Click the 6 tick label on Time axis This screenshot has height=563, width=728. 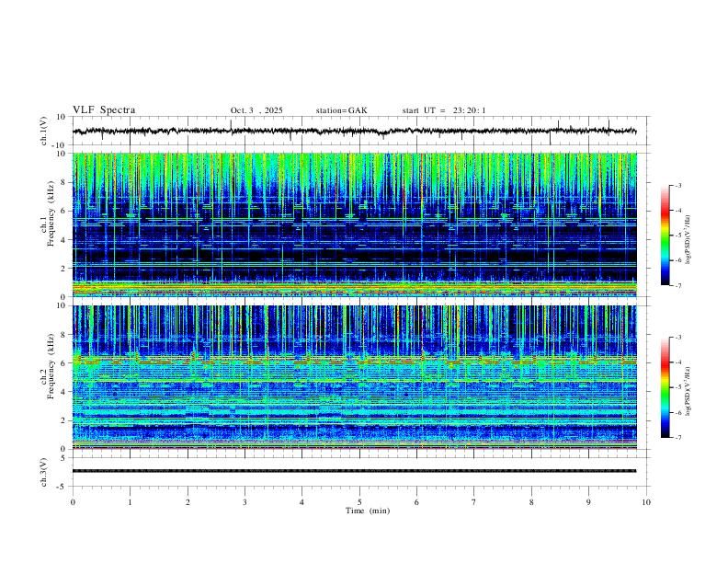coord(416,502)
